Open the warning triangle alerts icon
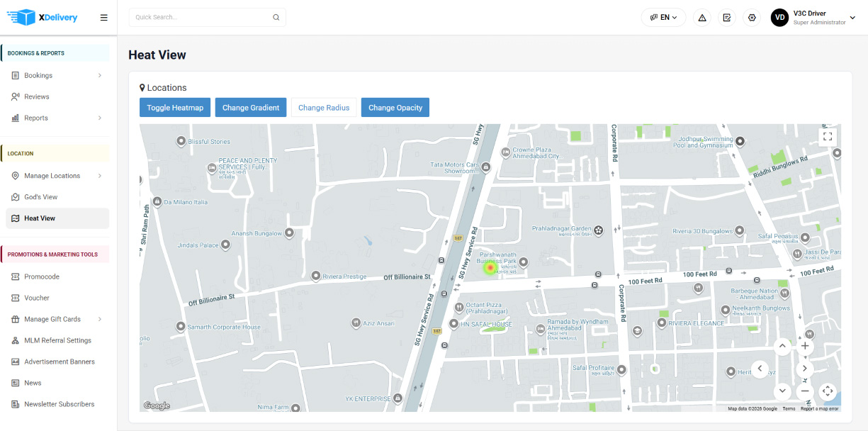 coord(702,18)
